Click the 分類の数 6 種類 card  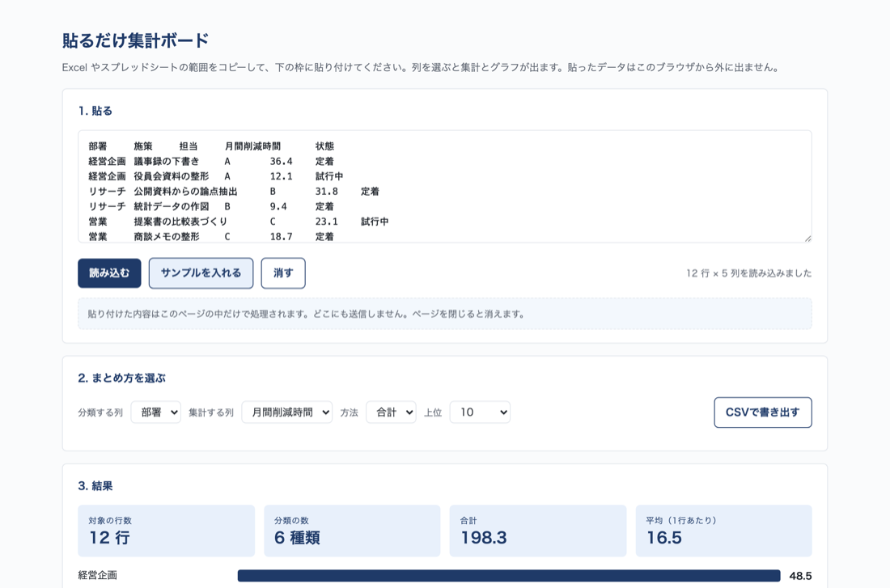coord(352,531)
